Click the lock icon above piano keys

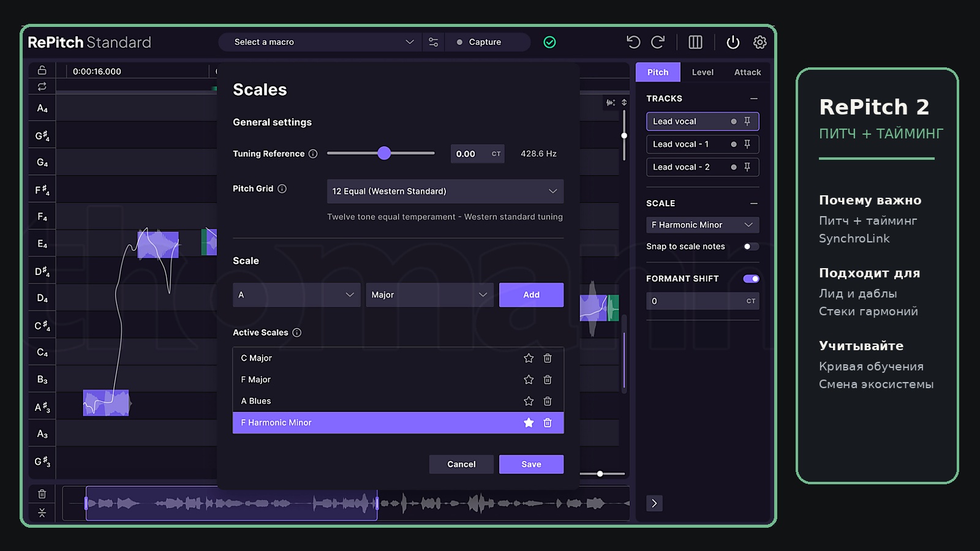click(42, 70)
